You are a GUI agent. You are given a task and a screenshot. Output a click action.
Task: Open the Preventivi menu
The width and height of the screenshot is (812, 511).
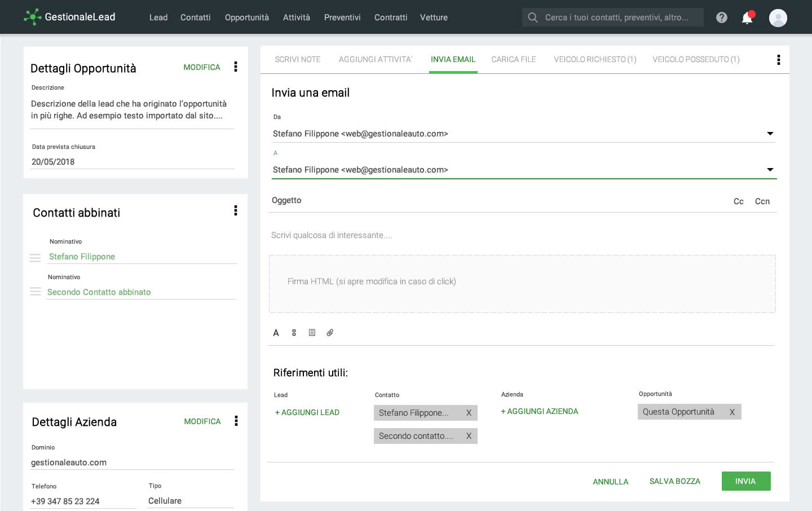pos(342,17)
